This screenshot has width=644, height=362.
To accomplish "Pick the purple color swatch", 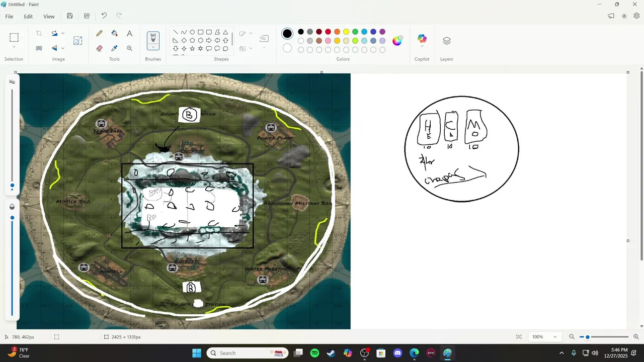I will (382, 32).
